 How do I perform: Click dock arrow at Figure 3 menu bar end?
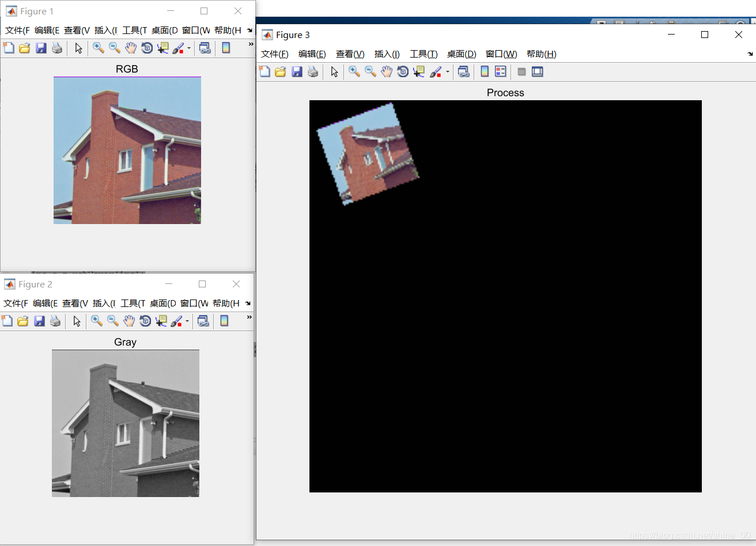pyautogui.click(x=750, y=54)
